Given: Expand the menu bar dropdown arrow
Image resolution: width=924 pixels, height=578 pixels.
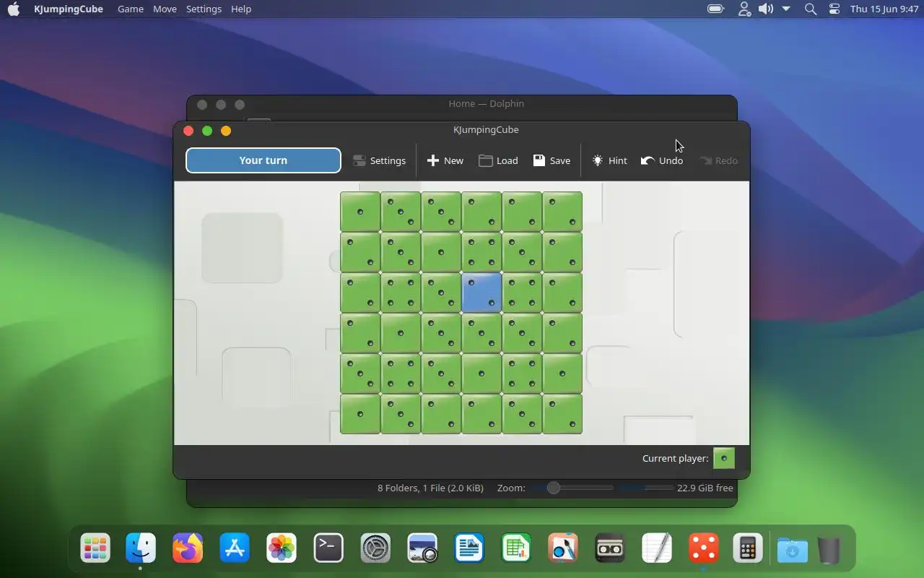Looking at the screenshot, I should tap(786, 9).
